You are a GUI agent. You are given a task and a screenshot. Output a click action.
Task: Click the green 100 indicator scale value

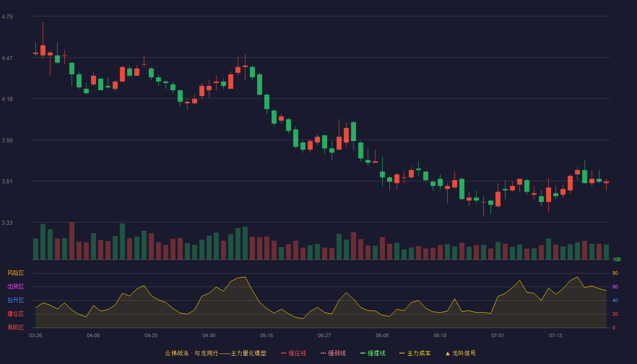(617, 260)
